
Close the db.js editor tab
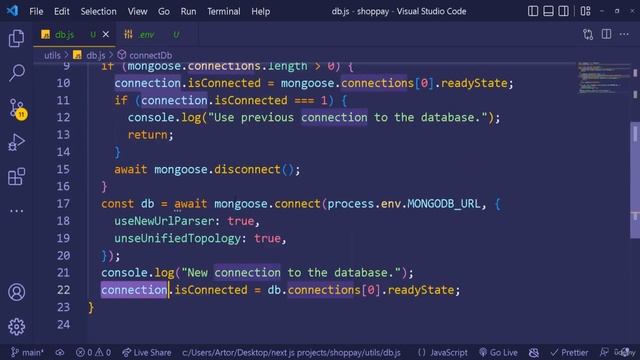tap(106, 35)
